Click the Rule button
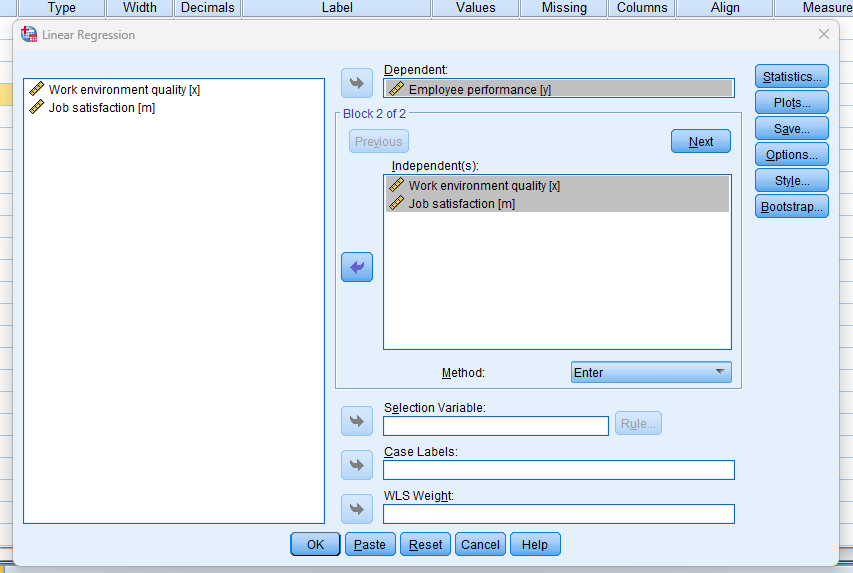Viewport: 853px width, 573px height. click(638, 423)
